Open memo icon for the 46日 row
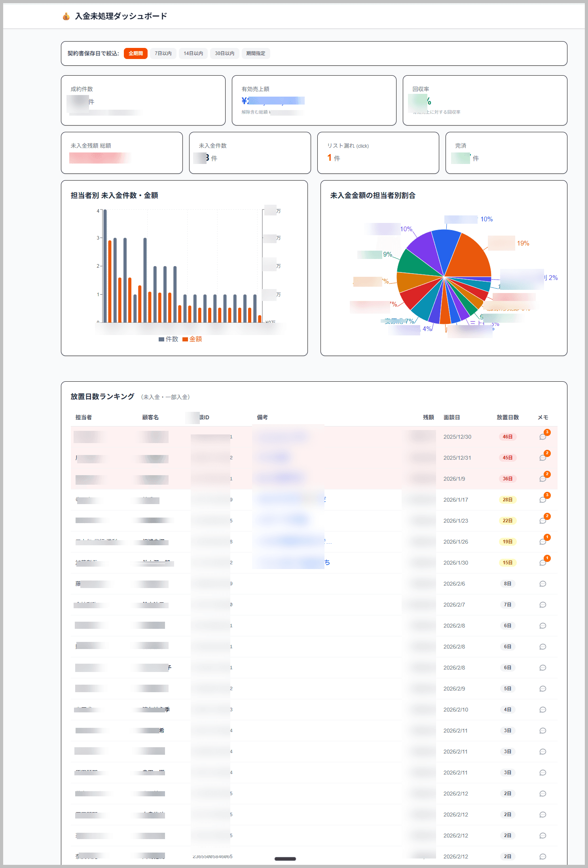The image size is (588, 868). tap(543, 437)
